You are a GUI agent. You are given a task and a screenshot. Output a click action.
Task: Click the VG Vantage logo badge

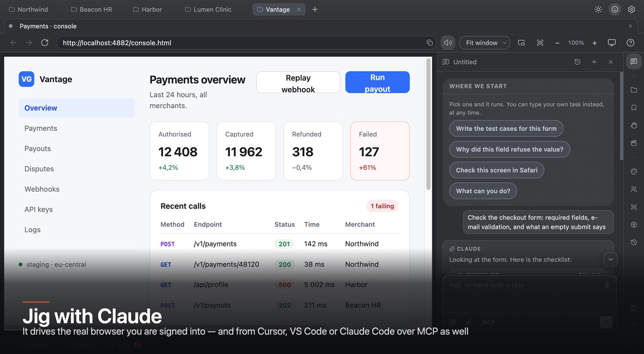pyautogui.click(x=27, y=79)
